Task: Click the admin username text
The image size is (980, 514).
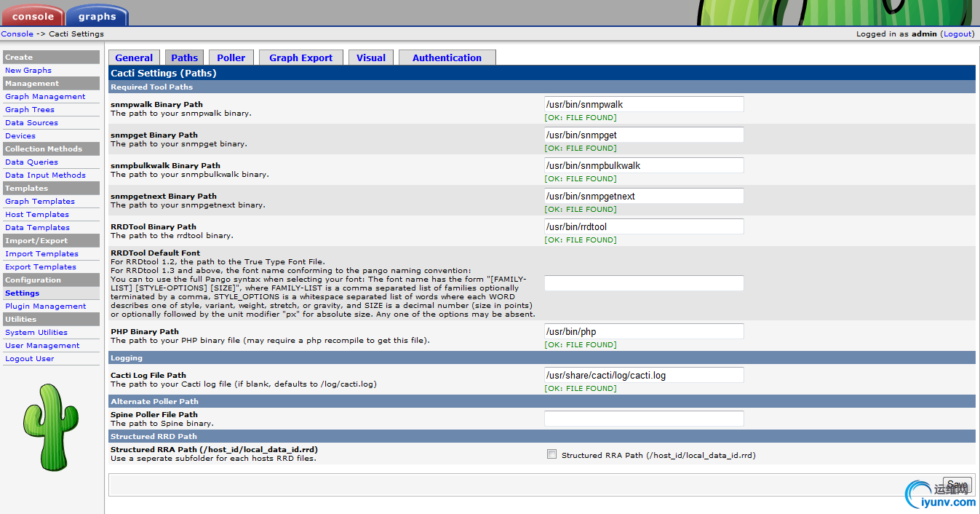Action: (924, 33)
